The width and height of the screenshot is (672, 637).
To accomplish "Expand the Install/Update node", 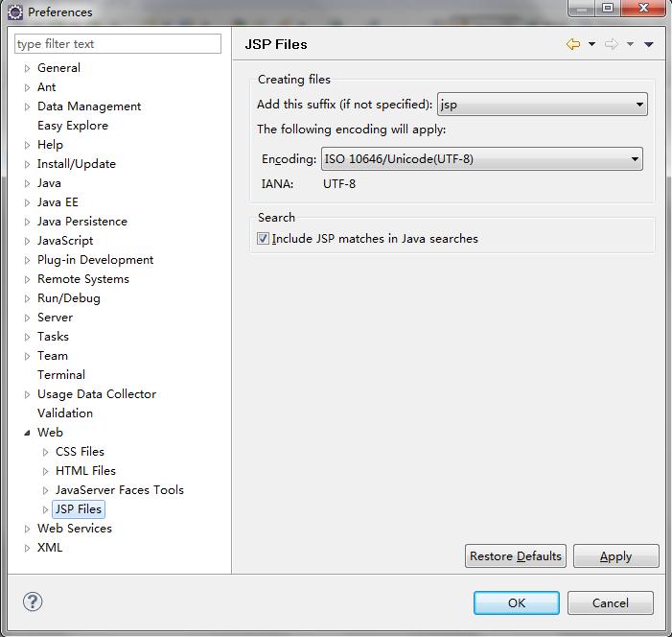I will [27, 164].
